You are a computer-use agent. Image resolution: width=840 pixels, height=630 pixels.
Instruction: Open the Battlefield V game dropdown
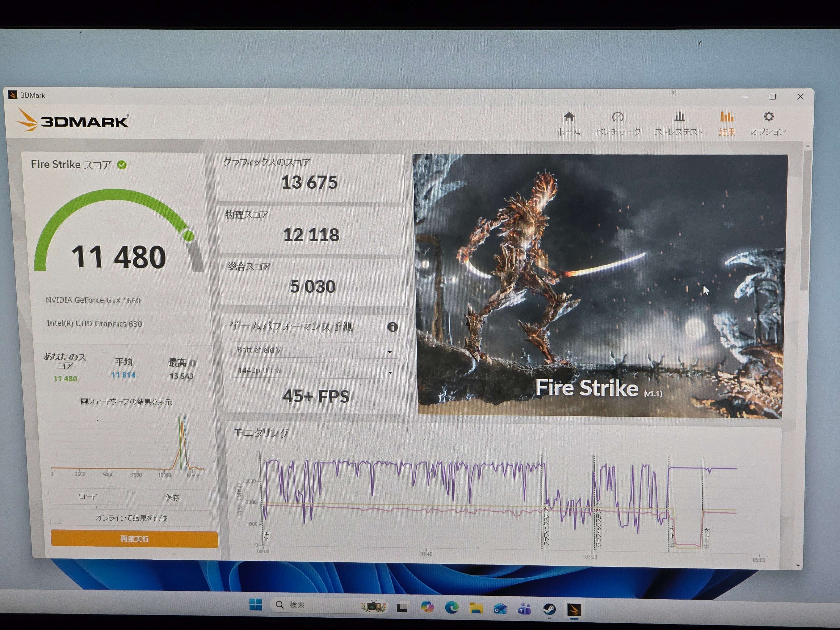click(314, 350)
